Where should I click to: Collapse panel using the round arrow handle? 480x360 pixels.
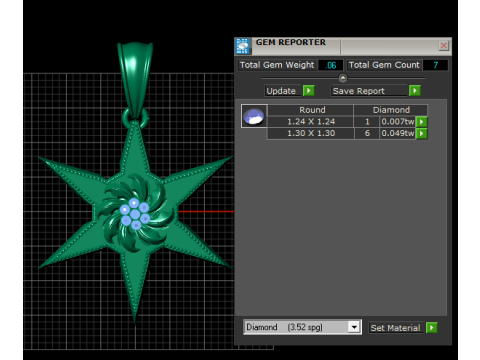click(x=343, y=78)
